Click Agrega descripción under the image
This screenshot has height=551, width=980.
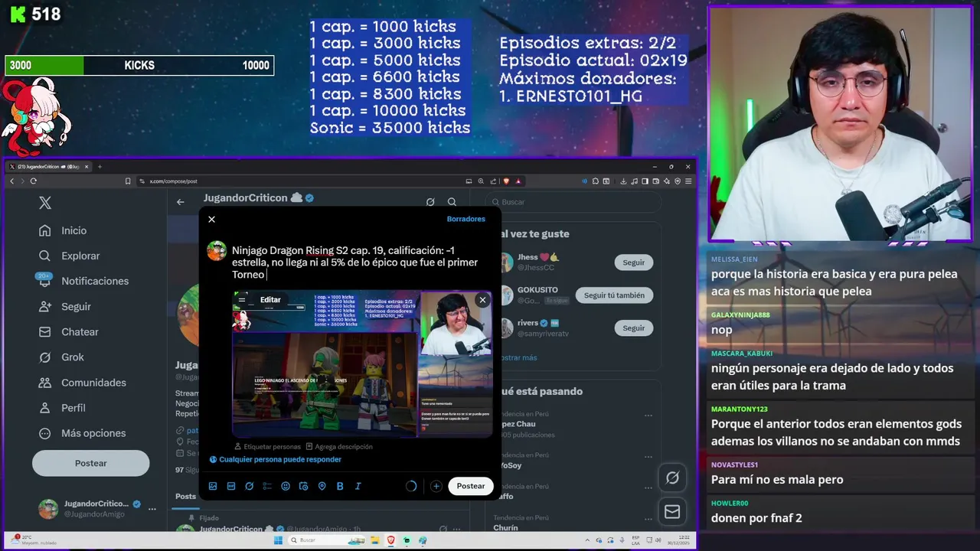point(339,447)
